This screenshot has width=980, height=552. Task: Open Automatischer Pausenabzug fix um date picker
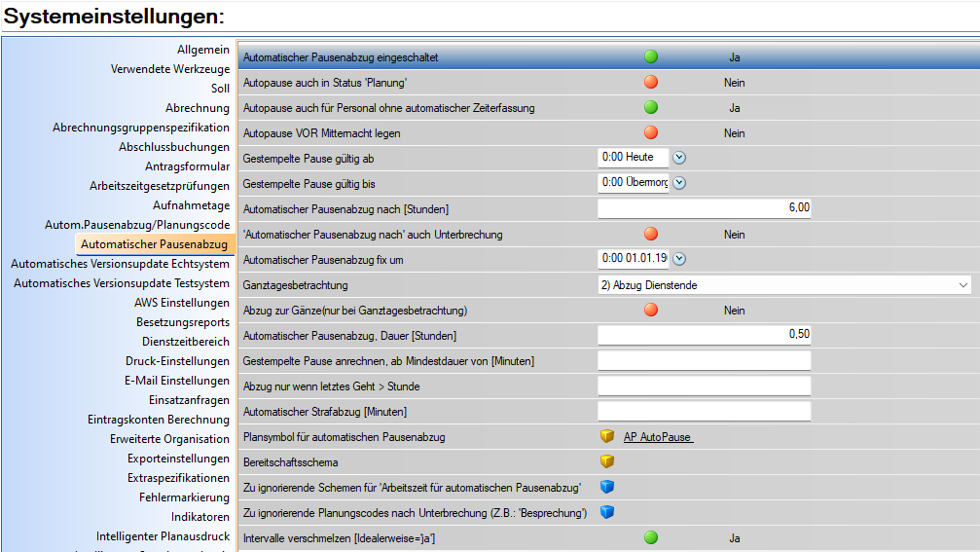point(680,259)
